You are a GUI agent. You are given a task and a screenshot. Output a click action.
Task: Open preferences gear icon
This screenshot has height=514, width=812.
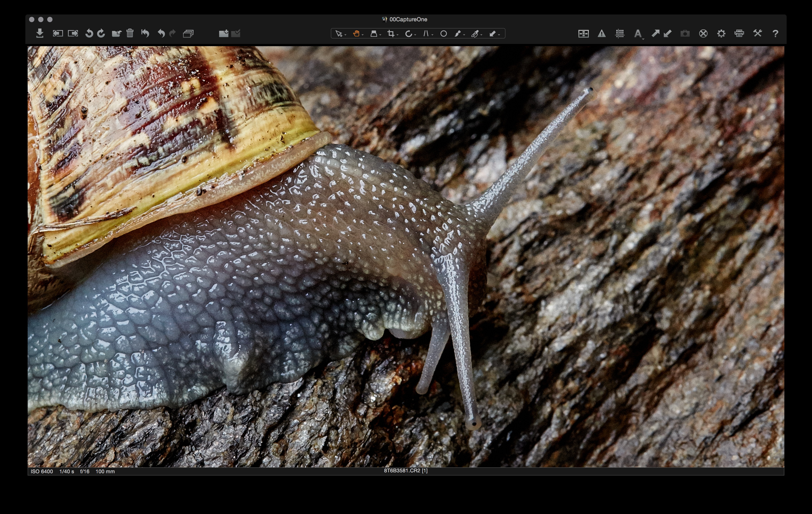[x=721, y=33]
